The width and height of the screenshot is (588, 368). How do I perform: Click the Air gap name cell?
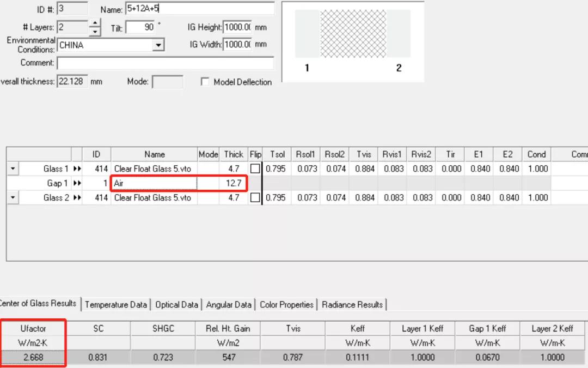click(x=154, y=184)
